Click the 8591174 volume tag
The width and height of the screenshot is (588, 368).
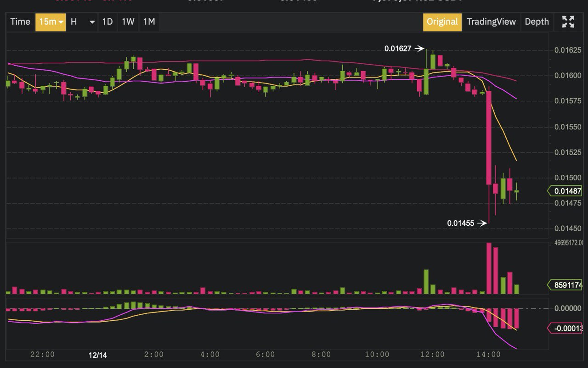(x=567, y=285)
